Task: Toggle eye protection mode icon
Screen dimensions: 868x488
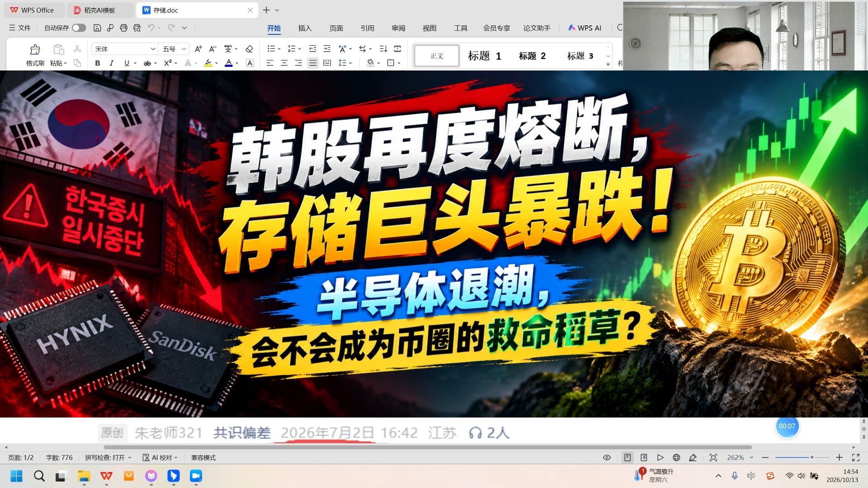Action: click(x=607, y=457)
